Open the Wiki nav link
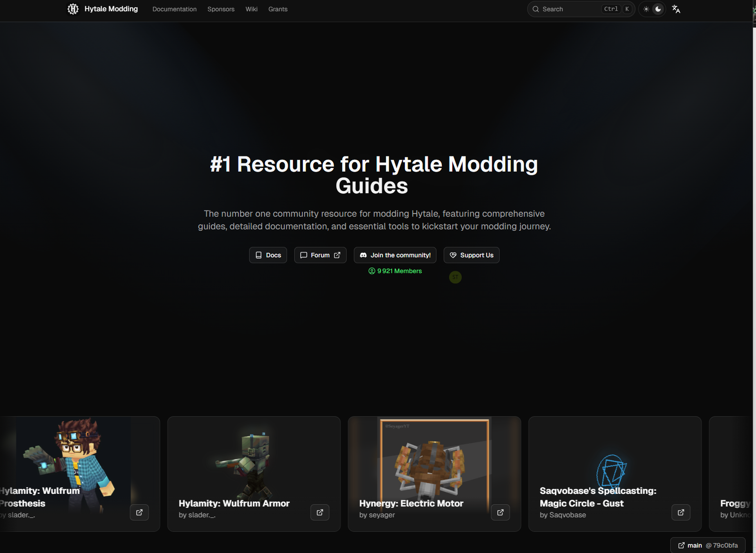 [x=251, y=9]
